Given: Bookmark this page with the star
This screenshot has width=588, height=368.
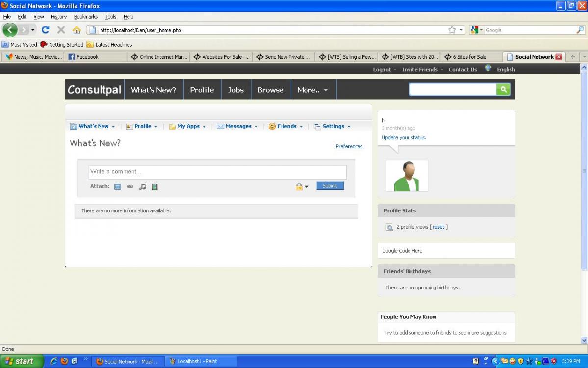Looking at the screenshot, I should tap(452, 30).
